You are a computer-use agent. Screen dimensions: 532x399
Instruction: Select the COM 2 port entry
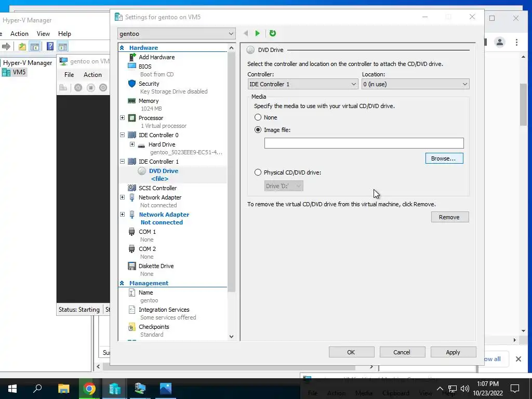pyautogui.click(x=147, y=249)
